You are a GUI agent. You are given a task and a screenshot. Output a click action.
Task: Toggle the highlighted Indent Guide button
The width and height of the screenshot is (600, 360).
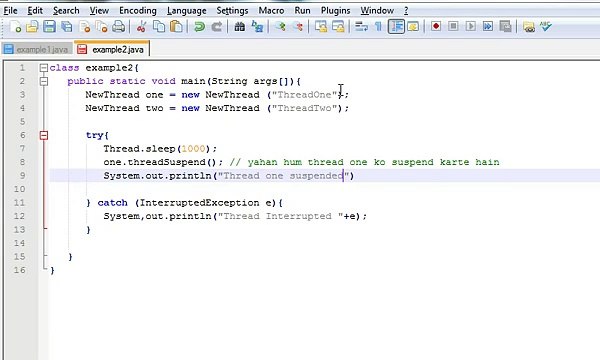click(x=396, y=26)
